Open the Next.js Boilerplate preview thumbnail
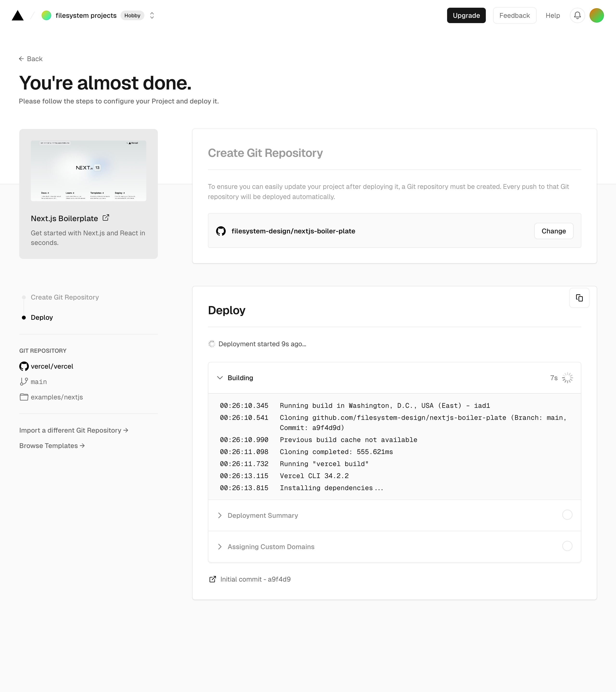616x692 pixels. pyautogui.click(x=88, y=171)
